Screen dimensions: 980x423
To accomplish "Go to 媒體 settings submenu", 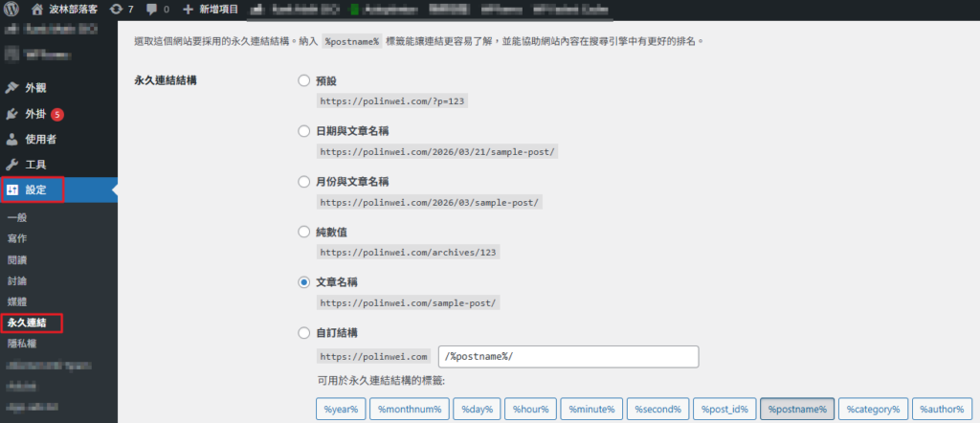I will pyautogui.click(x=17, y=301).
